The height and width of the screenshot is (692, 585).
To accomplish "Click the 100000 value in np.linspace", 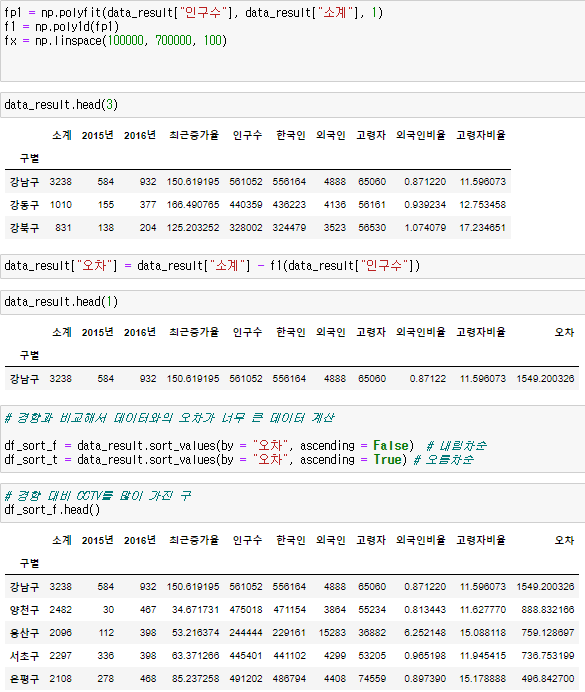I will pos(126,41).
